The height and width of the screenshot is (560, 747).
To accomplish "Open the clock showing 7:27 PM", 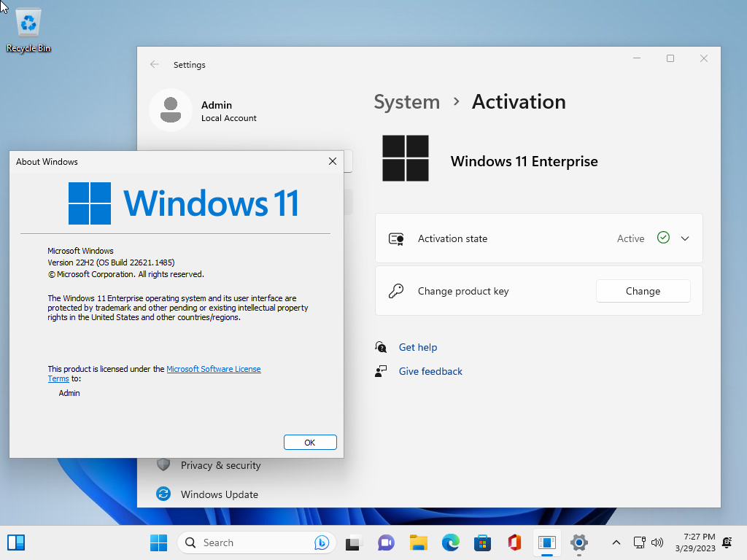I will pyautogui.click(x=695, y=542).
